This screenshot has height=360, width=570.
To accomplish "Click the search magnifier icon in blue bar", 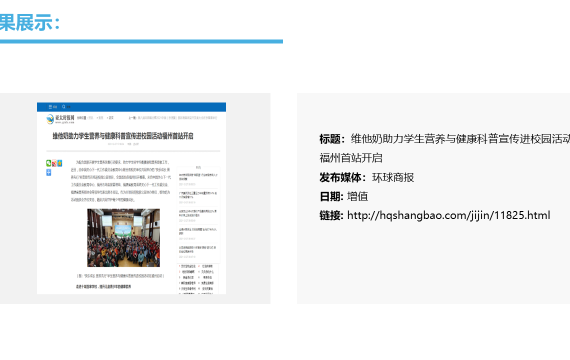I will (64, 107).
